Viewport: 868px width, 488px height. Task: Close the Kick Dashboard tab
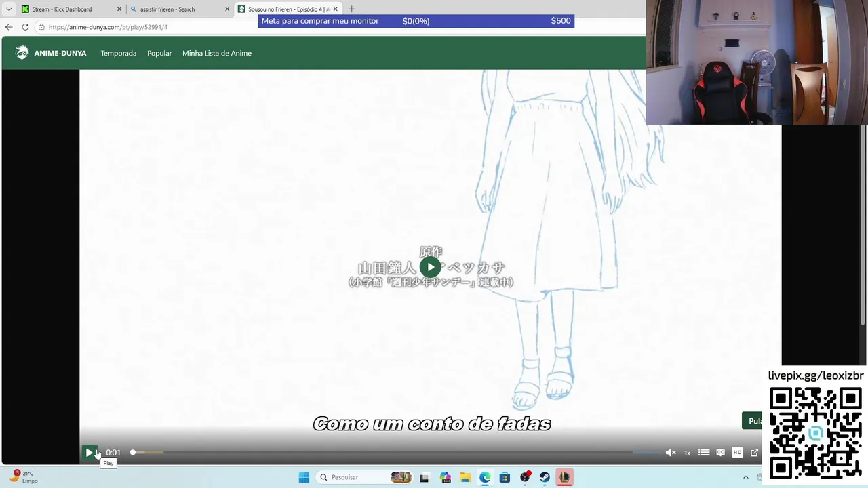pos(119,9)
